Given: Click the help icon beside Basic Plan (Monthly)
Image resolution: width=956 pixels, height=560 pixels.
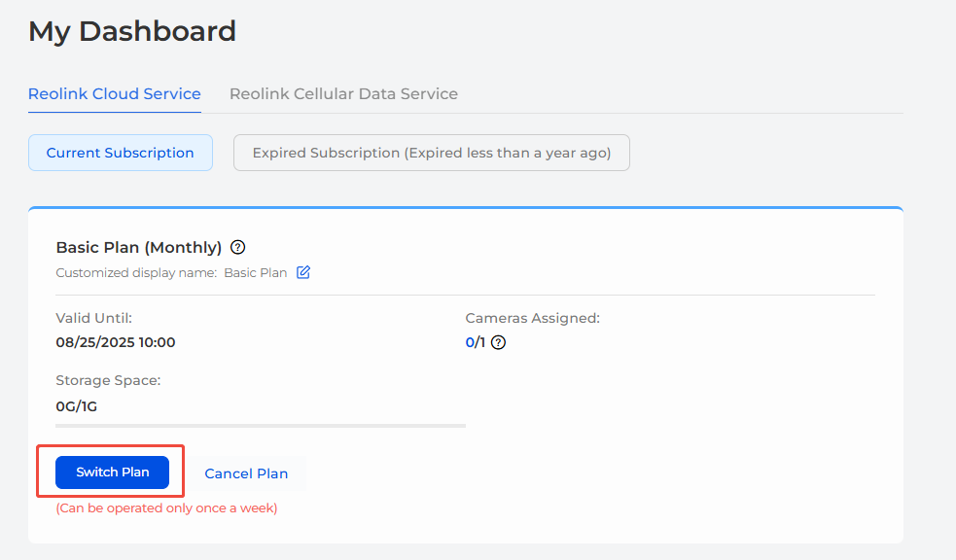Looking at the screenshot, I should 237,247.
